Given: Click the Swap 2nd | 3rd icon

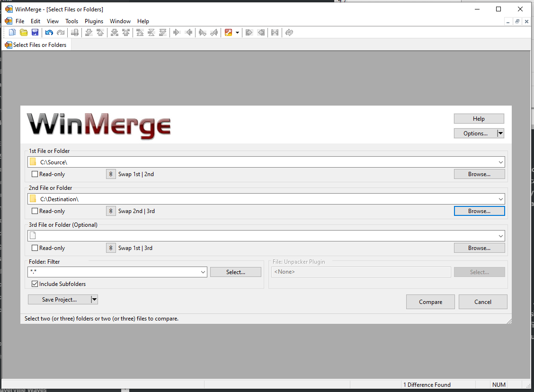Looking at the screenshot, I should pyautogui.click(x=110, y=211).
